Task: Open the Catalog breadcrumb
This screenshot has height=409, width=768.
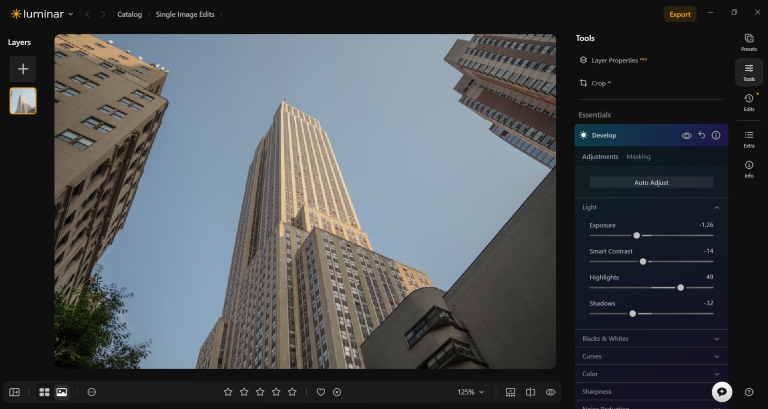Action: point(129,14)
